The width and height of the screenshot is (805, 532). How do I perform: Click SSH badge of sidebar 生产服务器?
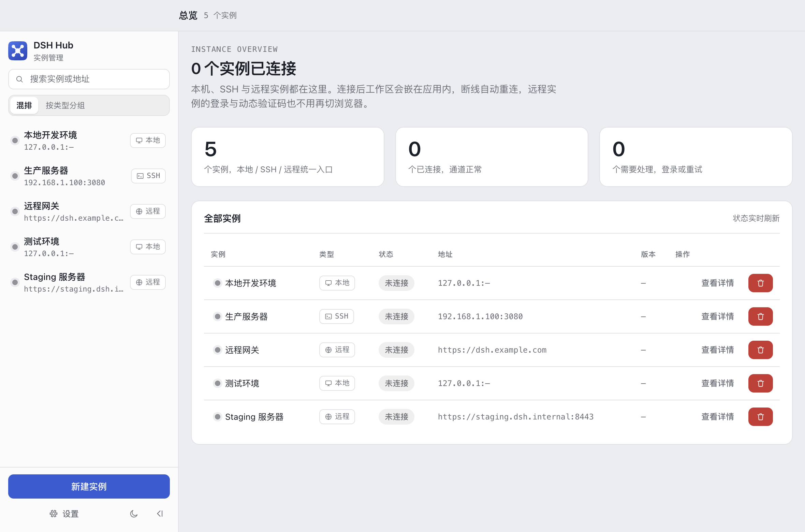tap(148, 176)
